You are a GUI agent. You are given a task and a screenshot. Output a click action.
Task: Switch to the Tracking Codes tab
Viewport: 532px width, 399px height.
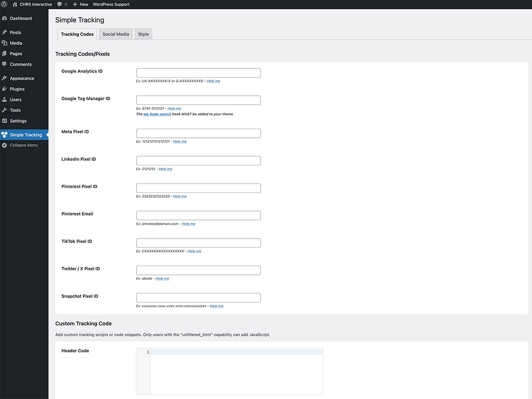77,34
